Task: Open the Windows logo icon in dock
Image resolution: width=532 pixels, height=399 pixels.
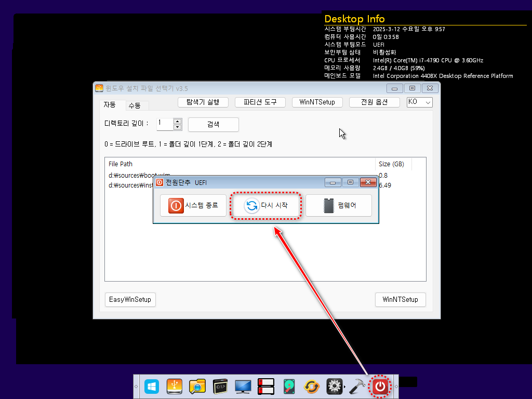Action: 152,387
